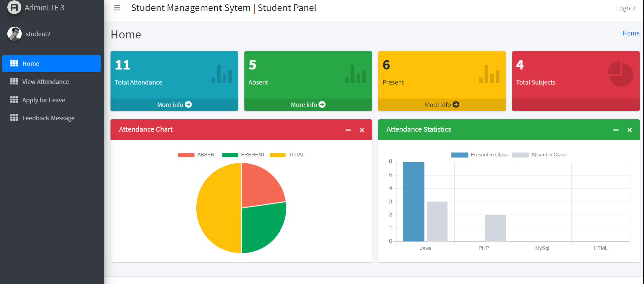Click the student2 profile avatar
This screenshot has width=644, height=284.
tap(14, 34)
